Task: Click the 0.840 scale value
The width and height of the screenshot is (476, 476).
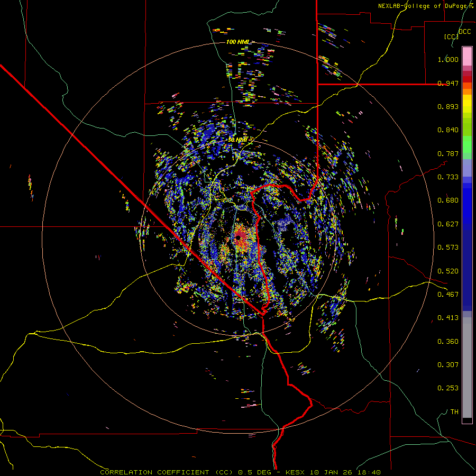Action: [x=448, y=130]
